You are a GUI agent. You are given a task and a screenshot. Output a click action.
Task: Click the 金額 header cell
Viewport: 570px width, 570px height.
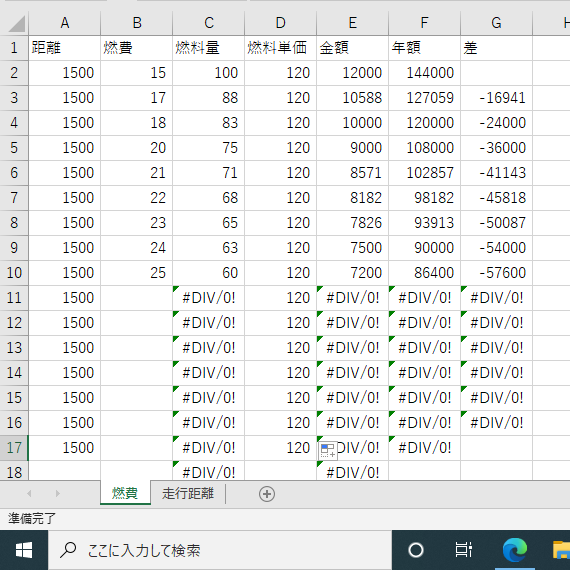pos(352,48)
